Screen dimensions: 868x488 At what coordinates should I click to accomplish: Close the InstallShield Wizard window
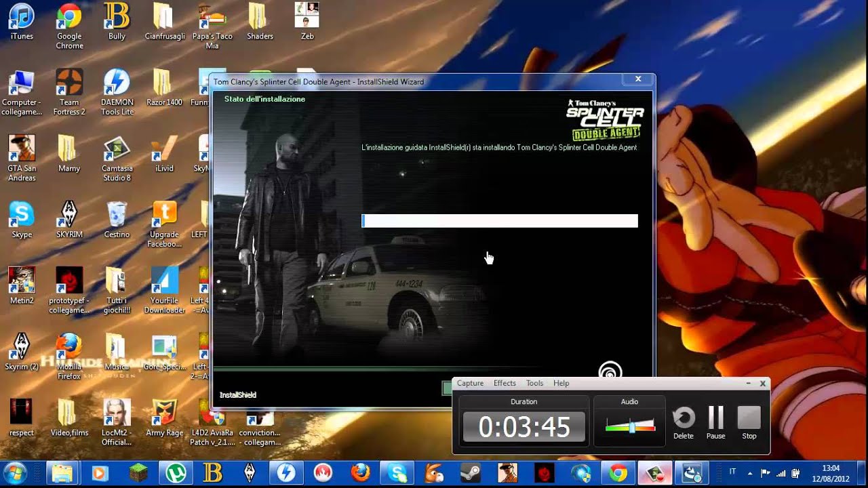pos(638,79)
